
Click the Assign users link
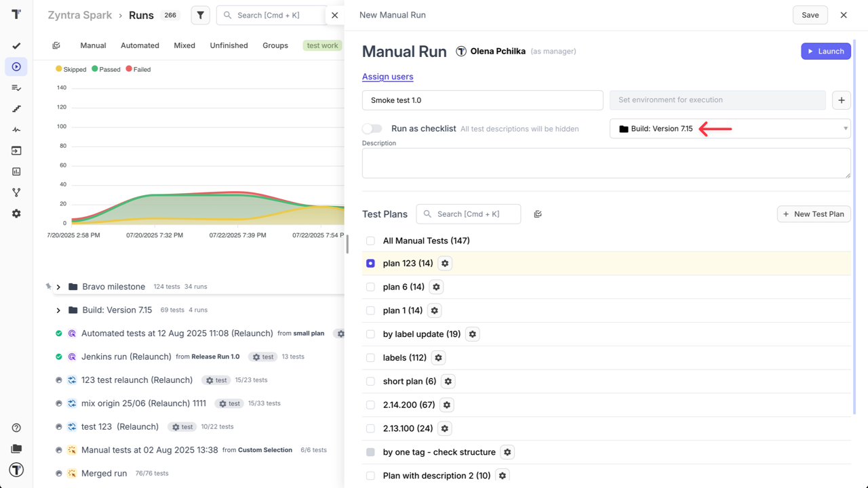point(387,77)
